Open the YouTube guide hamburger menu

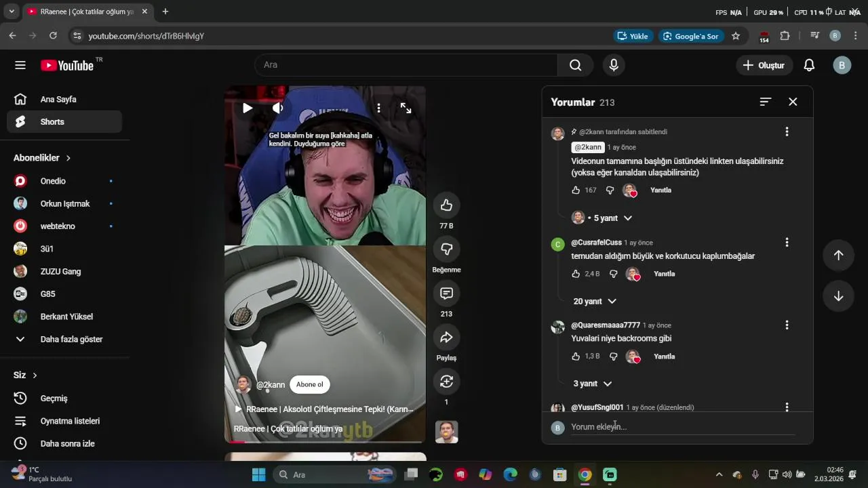point(20,65)
